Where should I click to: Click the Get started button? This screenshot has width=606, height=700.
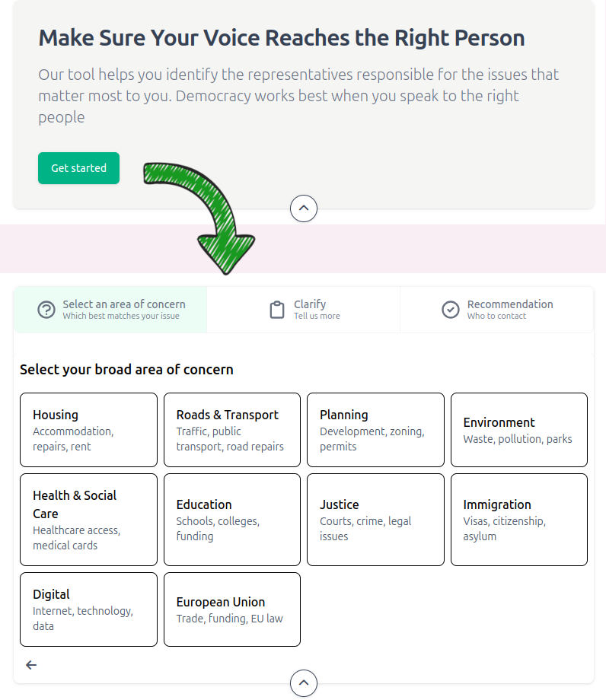click(x=78, y=168)
